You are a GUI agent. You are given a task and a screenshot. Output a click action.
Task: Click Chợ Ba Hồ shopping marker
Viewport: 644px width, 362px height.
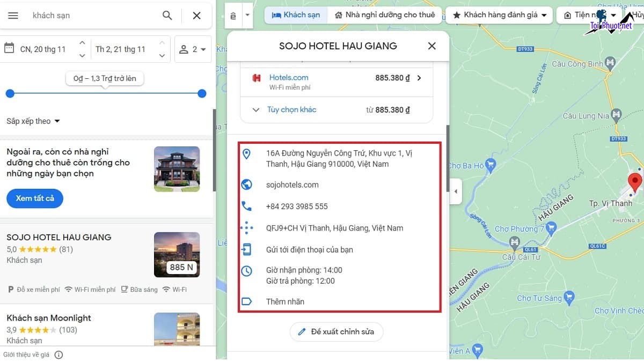tap(491, 165)
